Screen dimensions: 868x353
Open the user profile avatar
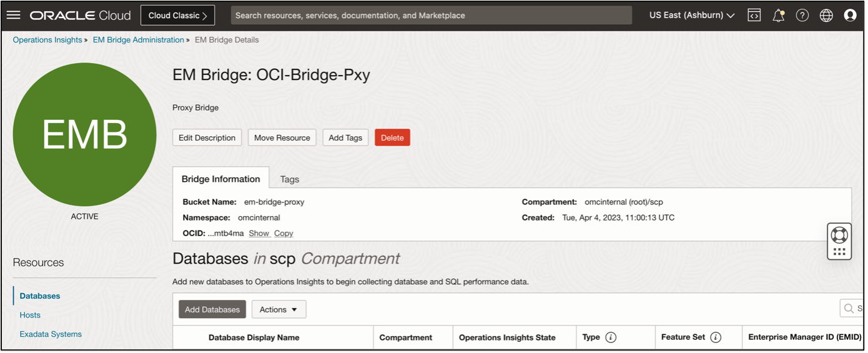tap(850, 16)
